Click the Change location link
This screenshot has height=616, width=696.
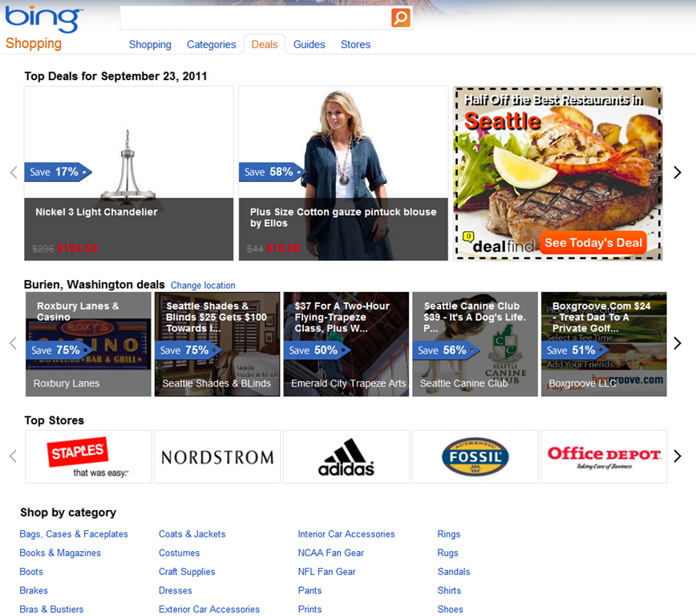coord(203,285)
